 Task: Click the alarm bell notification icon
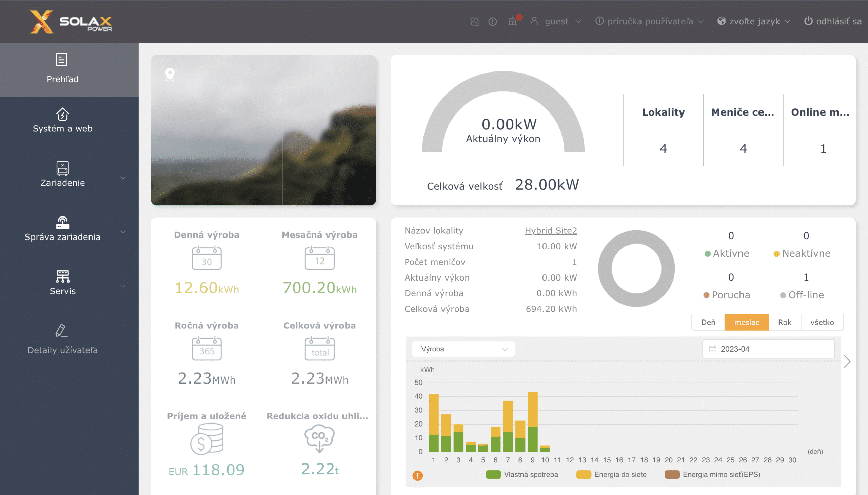point(513,21)
